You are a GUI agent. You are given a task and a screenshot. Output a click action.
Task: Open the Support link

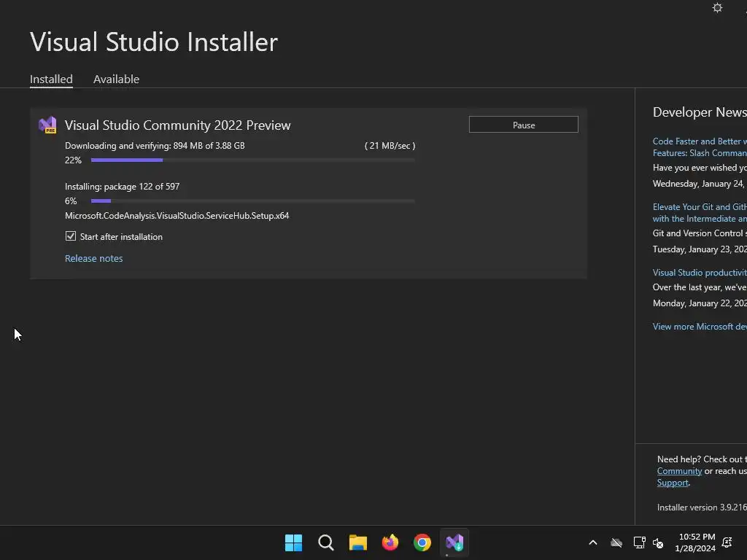[673, 483]
